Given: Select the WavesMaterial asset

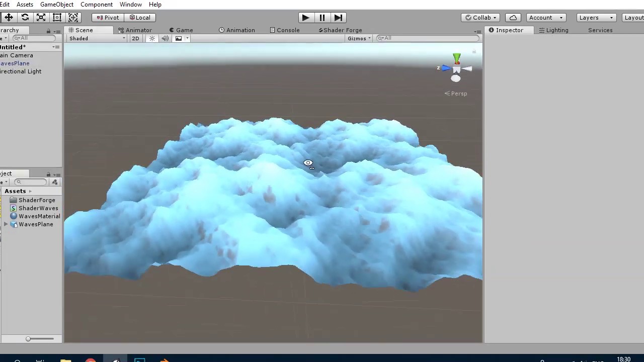Looking at the screenshot, I should click(x=35, y=216).
